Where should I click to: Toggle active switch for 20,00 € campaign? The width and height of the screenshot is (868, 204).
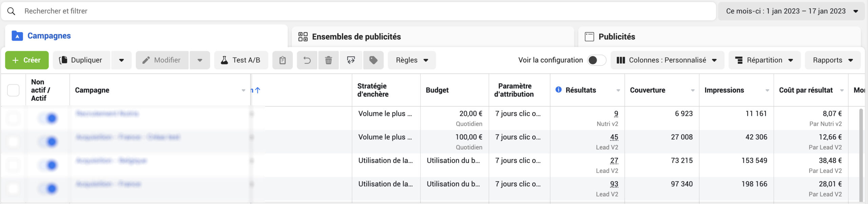pyautogui.click(x=48, y=118)
